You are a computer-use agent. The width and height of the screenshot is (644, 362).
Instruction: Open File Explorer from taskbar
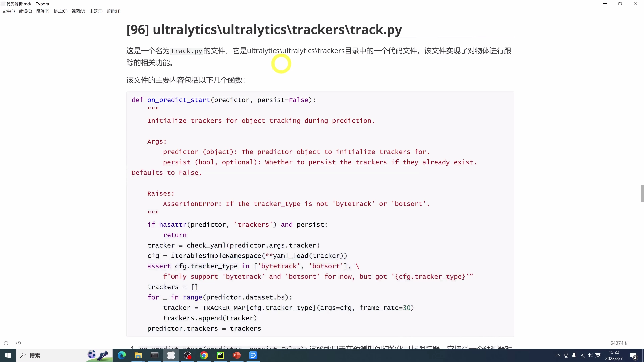(x=138, y=355)
